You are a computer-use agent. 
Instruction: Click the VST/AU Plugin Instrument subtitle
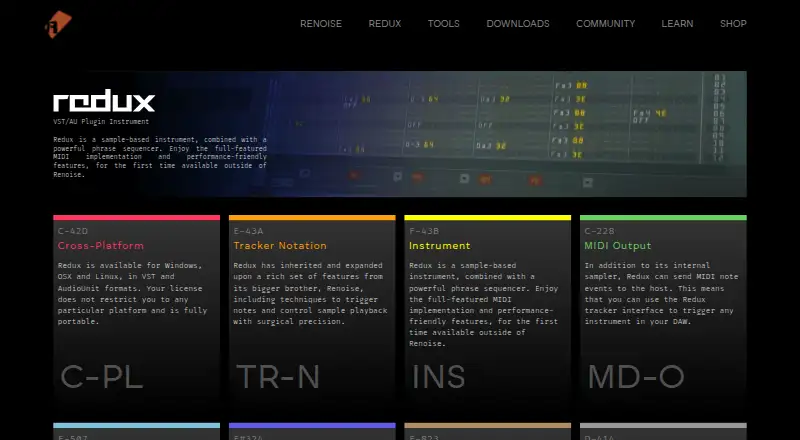[101, 121]
